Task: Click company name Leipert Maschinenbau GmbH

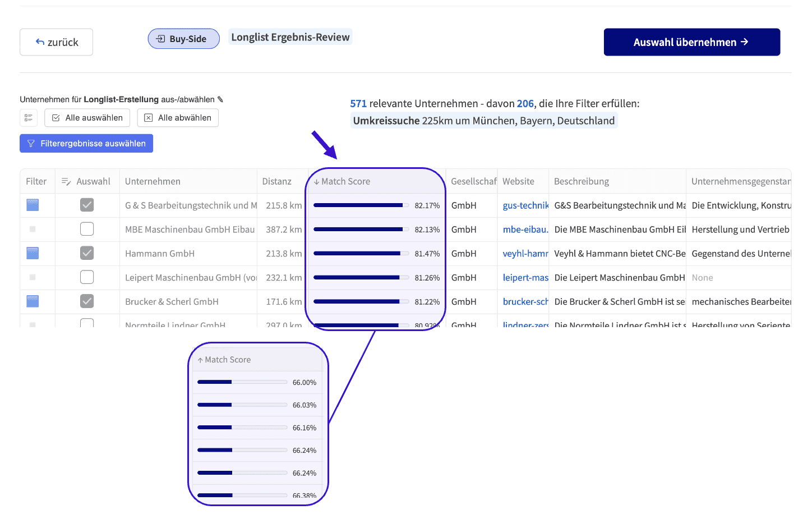Action: click(x=191, y=278)
